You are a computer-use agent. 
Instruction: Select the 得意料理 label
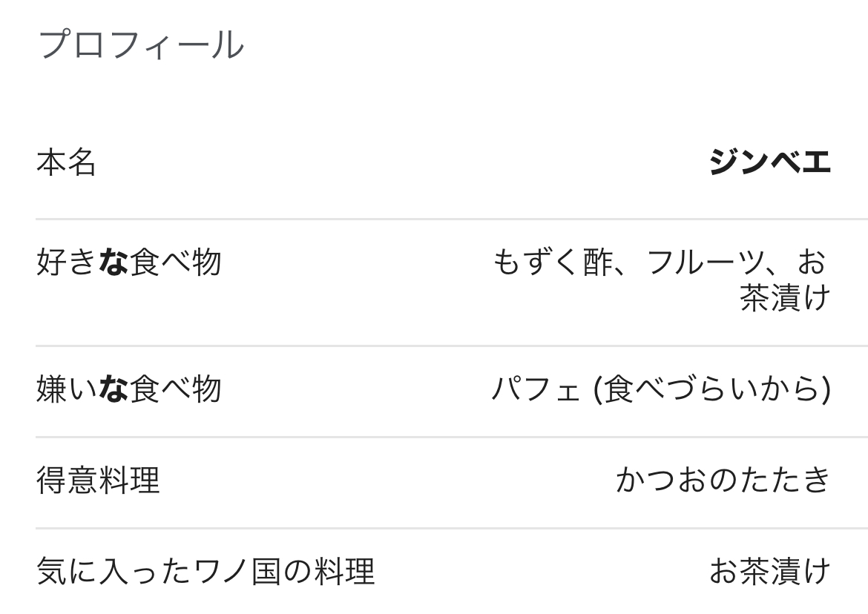[x=97, y=481]
